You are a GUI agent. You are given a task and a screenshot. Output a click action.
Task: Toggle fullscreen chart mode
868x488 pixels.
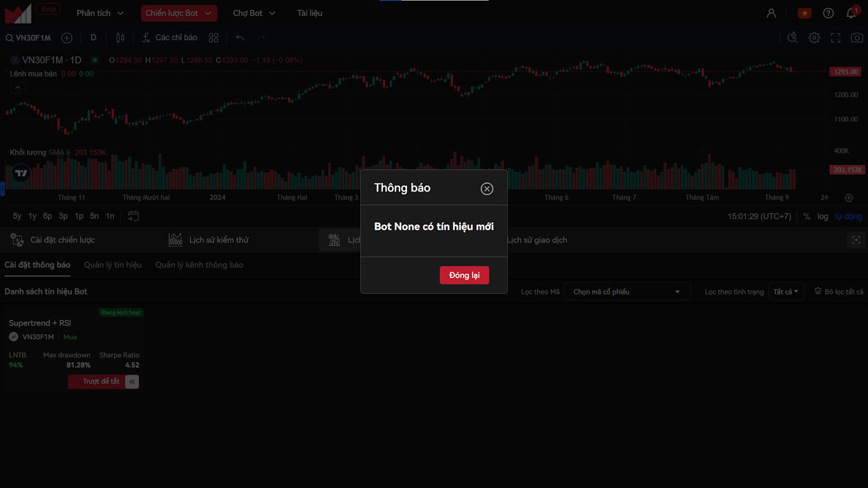[835, 37]
